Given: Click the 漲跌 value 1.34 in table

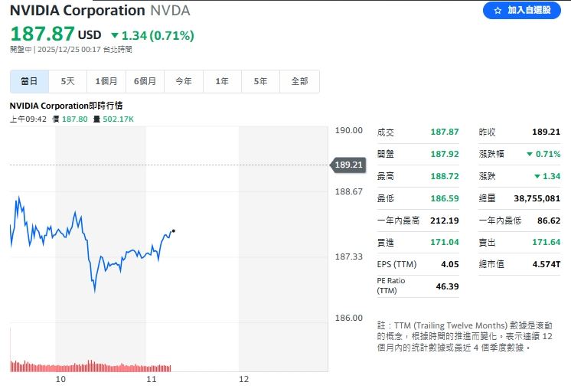Looking at the screenshot, I should tap(551, 176).
